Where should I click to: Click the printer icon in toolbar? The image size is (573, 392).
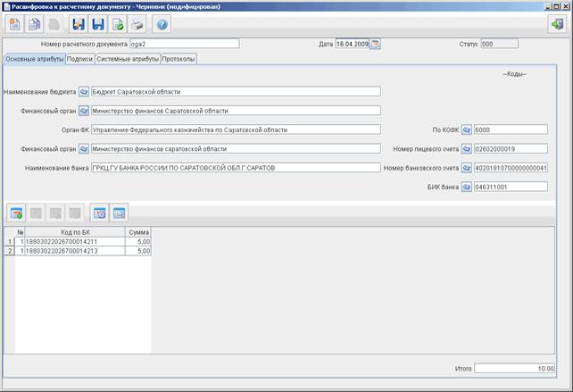137,24
